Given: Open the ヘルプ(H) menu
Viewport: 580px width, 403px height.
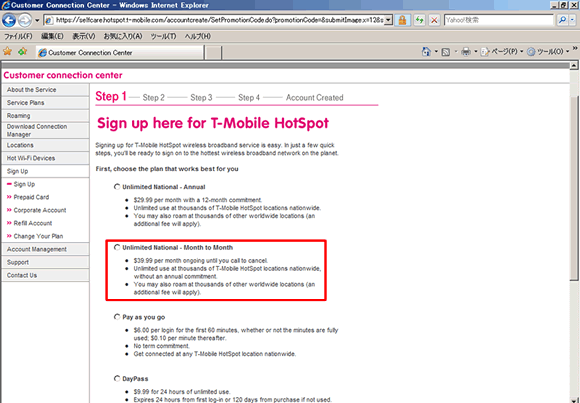Looking at the screenshot, I should 198,36.
